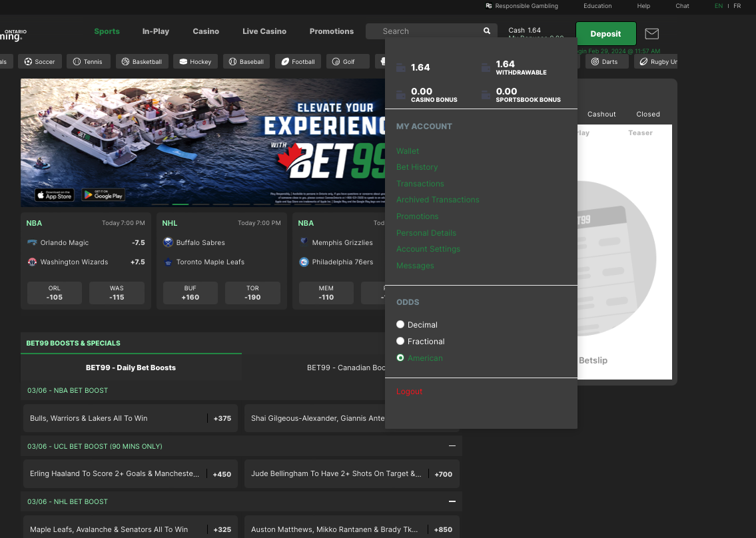Collapse the NHL Bet Boost section
The height and width of the screenshot is (538, 756).
click(452, 501)
